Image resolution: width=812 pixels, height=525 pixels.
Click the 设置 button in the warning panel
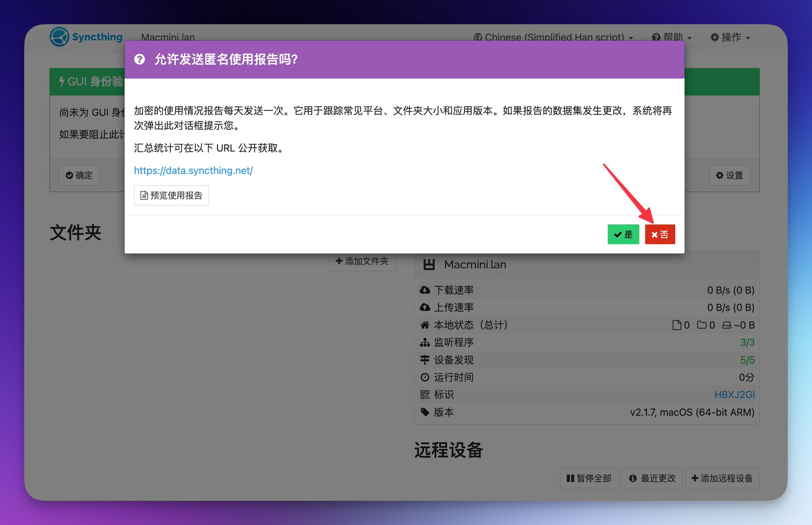[x=730, y=175]
